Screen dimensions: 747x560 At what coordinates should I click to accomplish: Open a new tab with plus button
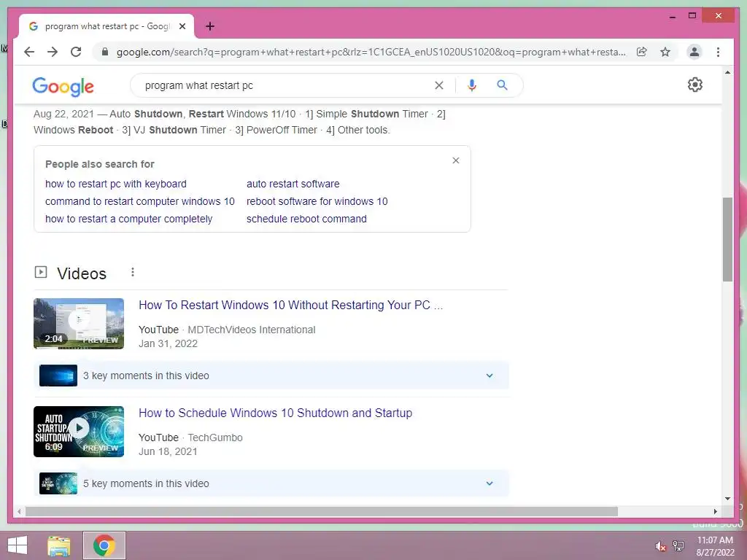[x=210, y=26]
